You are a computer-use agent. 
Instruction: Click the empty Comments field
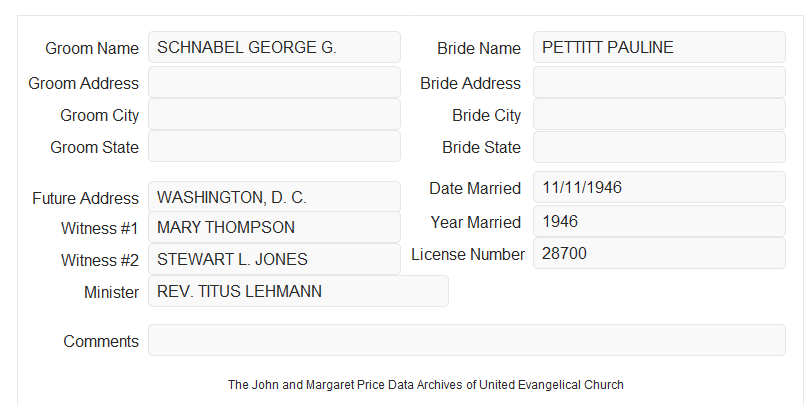coord(467,340)
